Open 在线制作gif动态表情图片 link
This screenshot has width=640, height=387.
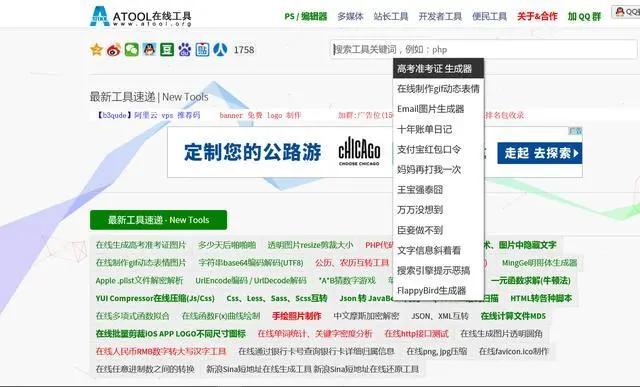click(x=141, y=262)
